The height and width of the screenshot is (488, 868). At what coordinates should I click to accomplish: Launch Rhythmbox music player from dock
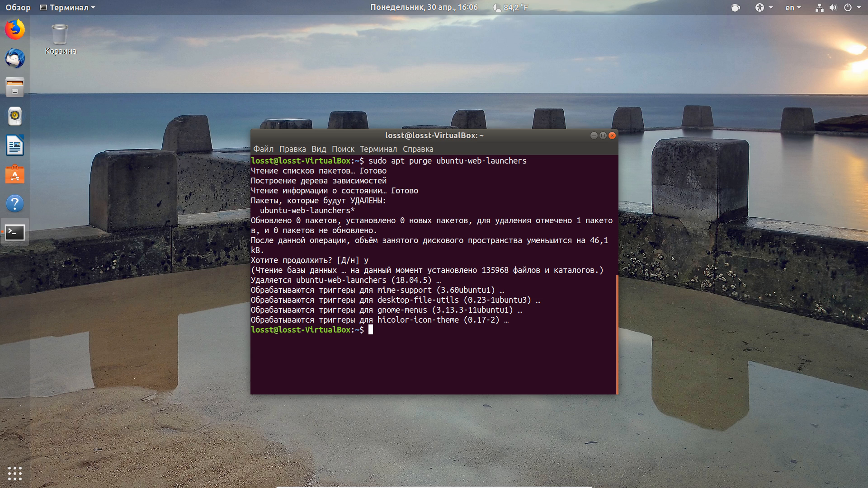point(15,116)
